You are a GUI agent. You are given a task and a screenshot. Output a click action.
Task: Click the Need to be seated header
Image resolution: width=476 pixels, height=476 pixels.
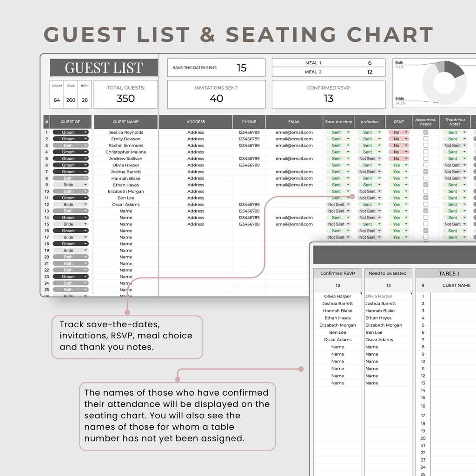388,273
